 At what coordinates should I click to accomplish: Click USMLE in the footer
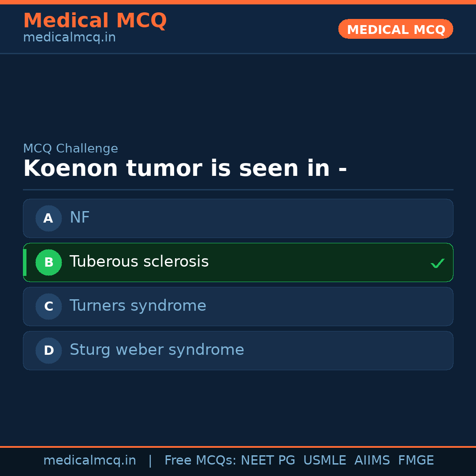(x=325, y=461)
